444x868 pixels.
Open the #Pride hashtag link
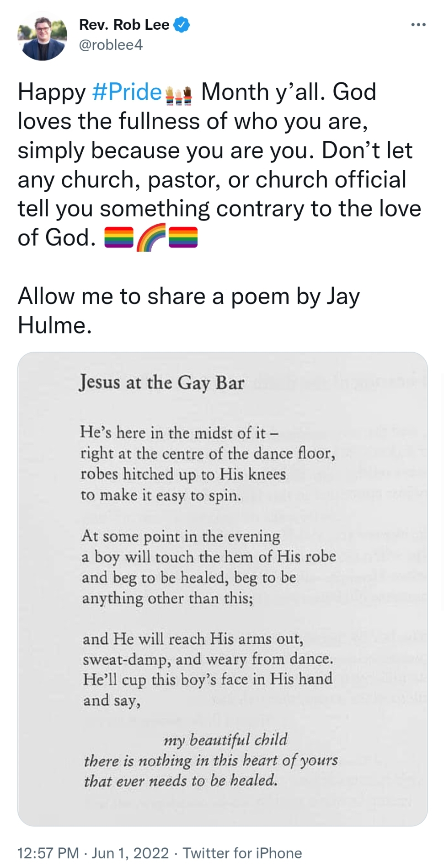pyautogui.click(x=127, y=92)
